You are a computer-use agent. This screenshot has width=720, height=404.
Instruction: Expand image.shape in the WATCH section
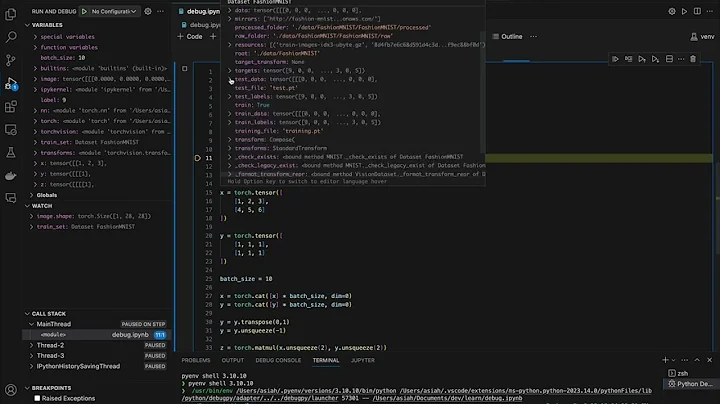31,216
